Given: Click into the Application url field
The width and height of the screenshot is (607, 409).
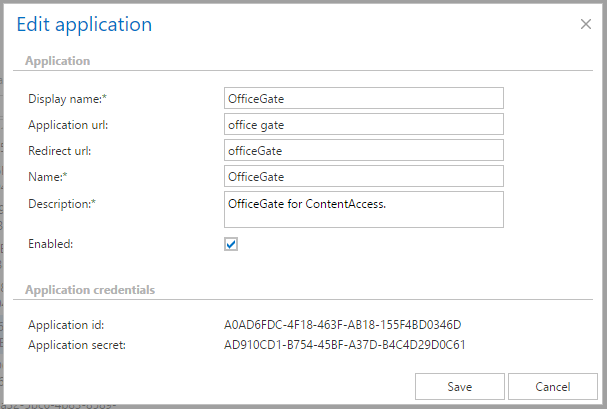Looking at the screenshot, I should (x=363, y=124).
